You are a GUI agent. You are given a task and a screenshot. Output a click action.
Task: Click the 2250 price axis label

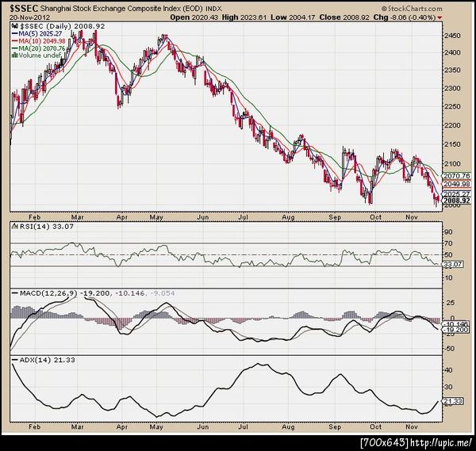pyautogui.click(x=452, y=106)
